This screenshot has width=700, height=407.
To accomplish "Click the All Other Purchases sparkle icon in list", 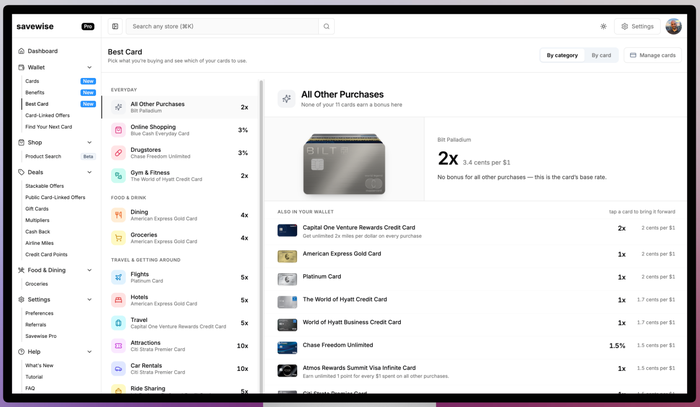I will pyautogui.click(x=118, y=107).
